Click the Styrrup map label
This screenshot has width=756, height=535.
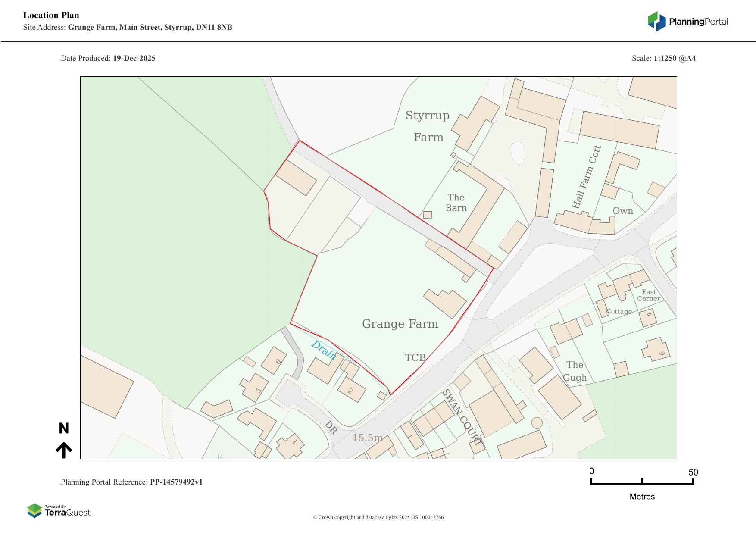click(x=427, y=116)
